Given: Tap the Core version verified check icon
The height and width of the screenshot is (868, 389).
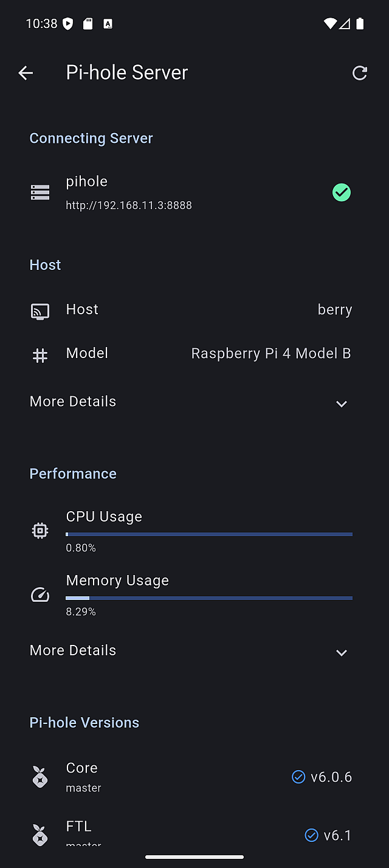Looking at the screenshot, I should coord(298,777).
